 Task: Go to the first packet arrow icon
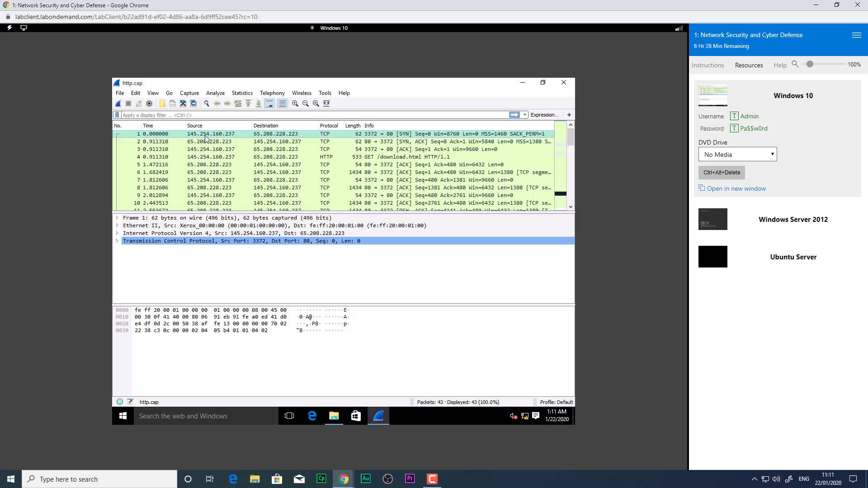click(248, 103)
